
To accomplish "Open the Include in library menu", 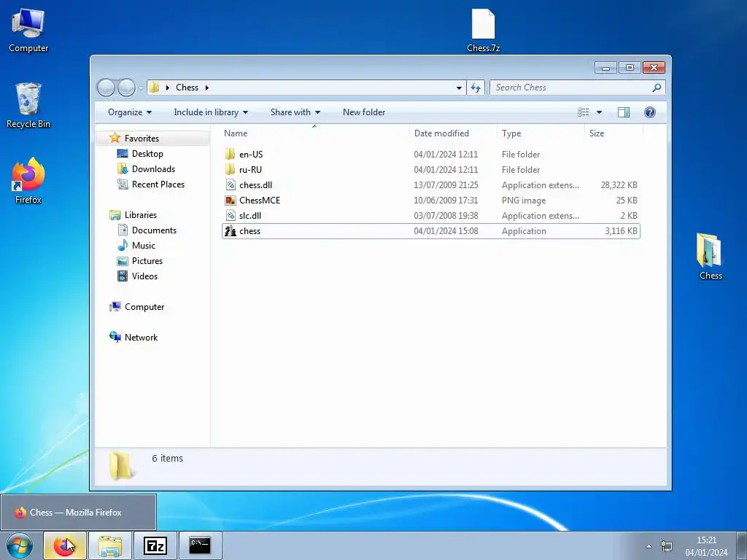I will pos(211,112).
